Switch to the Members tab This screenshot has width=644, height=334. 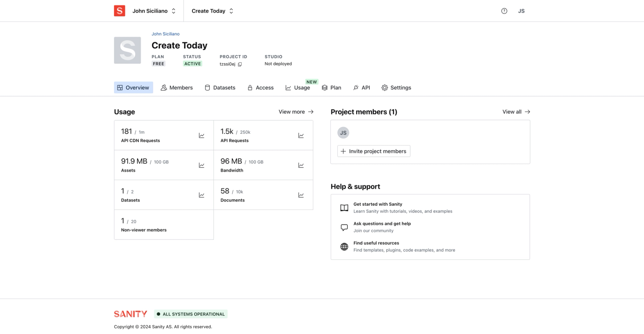177,87
